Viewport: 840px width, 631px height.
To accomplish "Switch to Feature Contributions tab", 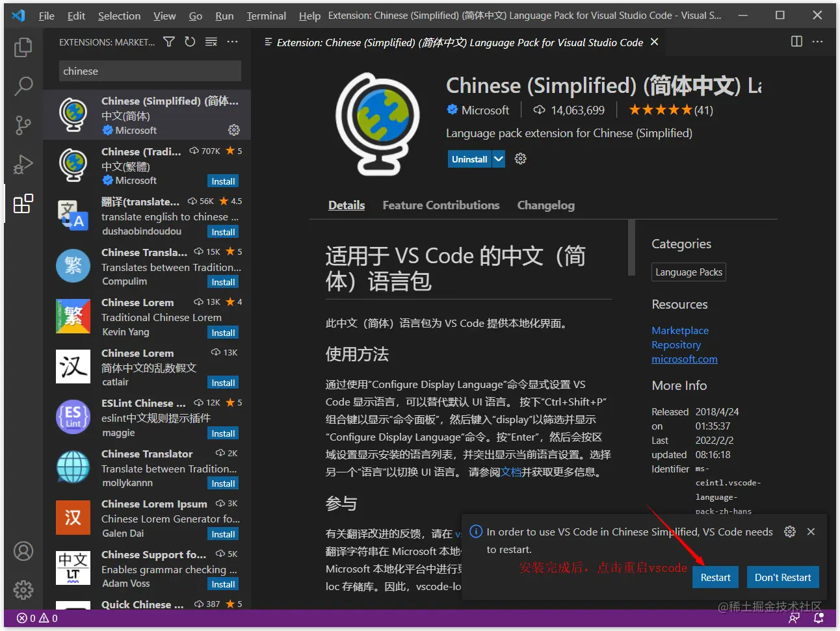I will pyautogui.click(x=441, y=205).
